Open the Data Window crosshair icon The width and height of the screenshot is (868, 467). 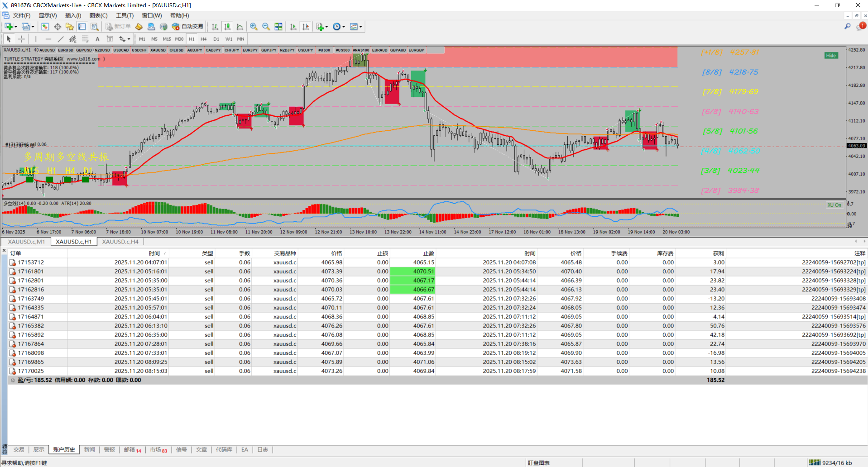pos(58,27)
